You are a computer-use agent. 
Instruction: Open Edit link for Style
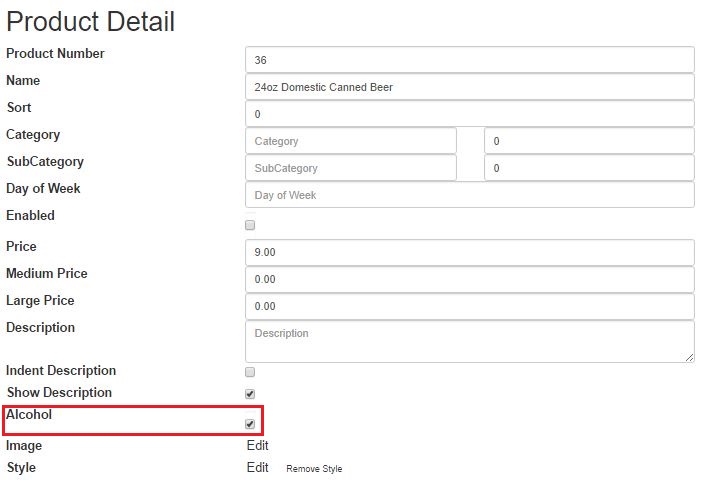[258, 467]
